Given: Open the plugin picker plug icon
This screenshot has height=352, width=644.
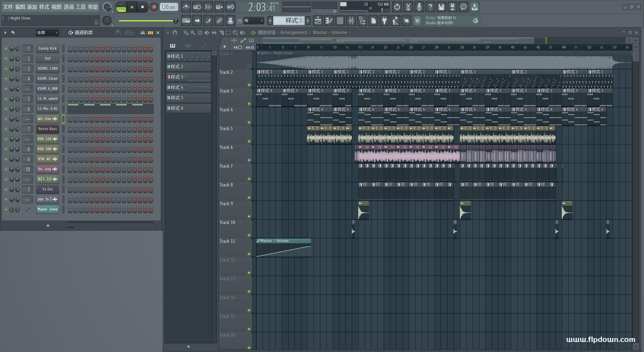Looking at the screenshot, I should 384,21.
